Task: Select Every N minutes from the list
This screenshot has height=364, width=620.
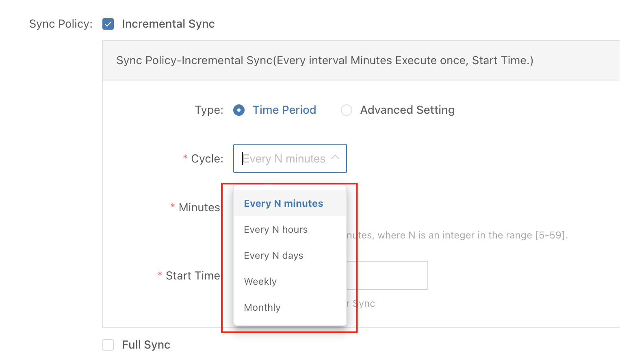Action: 283,204
